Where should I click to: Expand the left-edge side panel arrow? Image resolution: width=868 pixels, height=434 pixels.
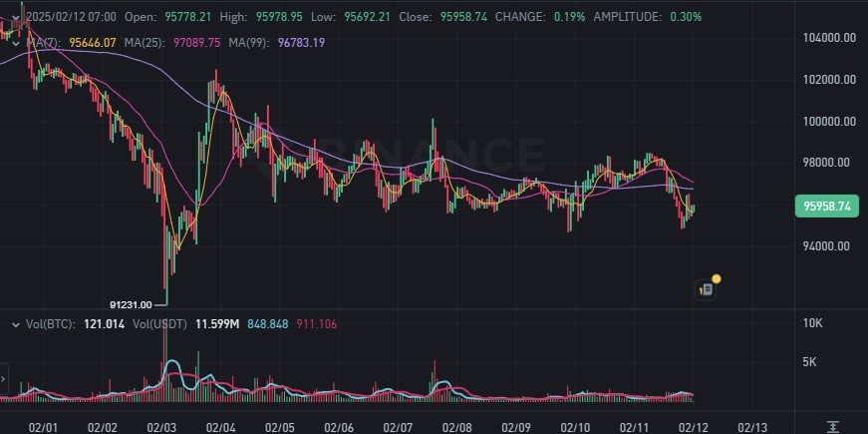(x=3, y=380)
